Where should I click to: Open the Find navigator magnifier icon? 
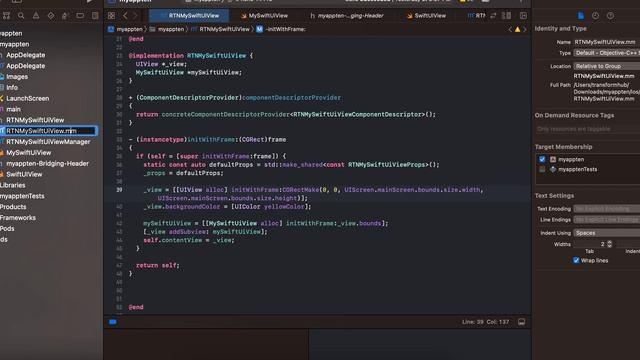click(21, 16)
